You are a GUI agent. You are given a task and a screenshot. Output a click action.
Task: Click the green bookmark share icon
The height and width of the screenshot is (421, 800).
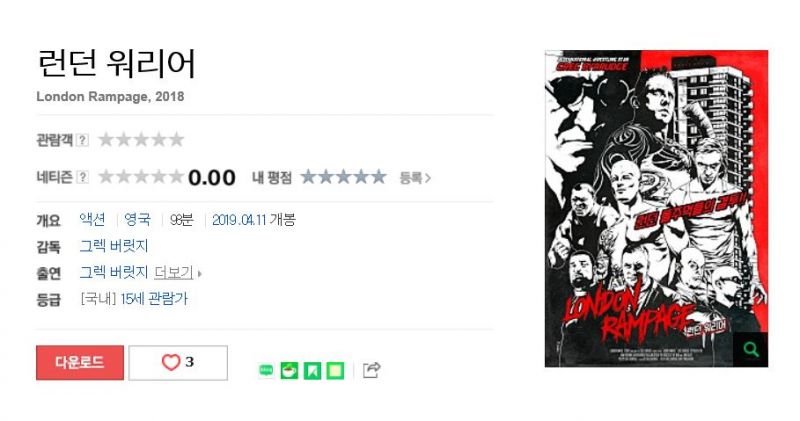[x=312, y=370]
